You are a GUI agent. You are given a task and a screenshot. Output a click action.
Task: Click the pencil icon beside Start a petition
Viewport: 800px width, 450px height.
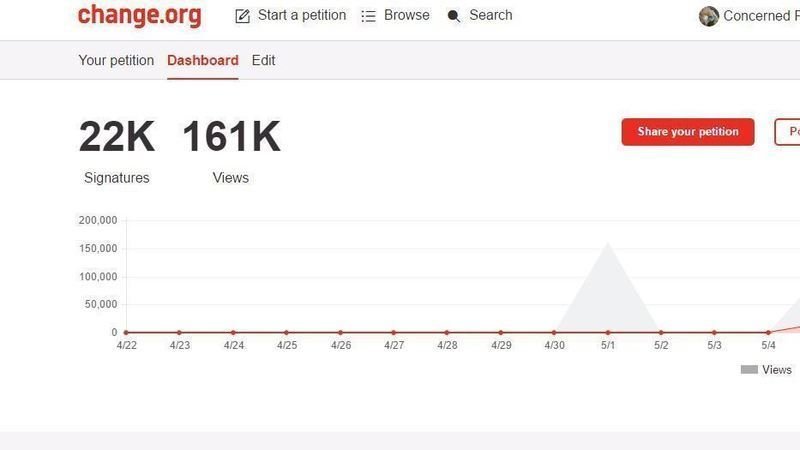tap(243, 16)
